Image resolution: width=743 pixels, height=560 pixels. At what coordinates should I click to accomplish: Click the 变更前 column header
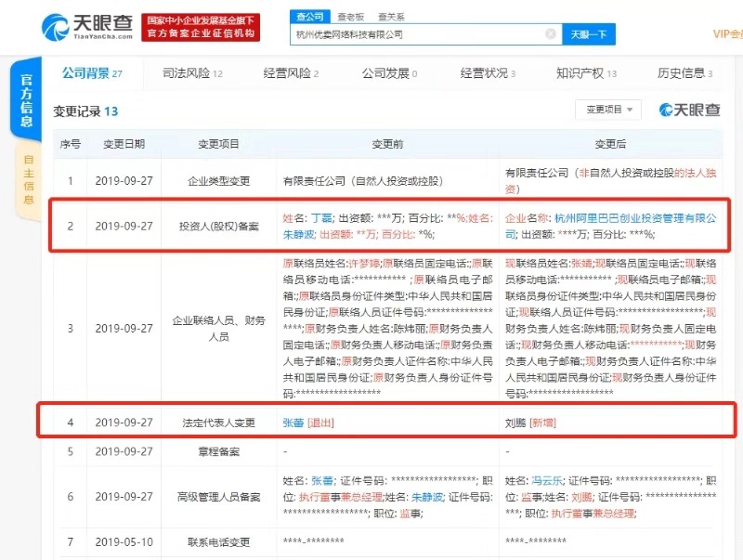(x=387, y=144)
